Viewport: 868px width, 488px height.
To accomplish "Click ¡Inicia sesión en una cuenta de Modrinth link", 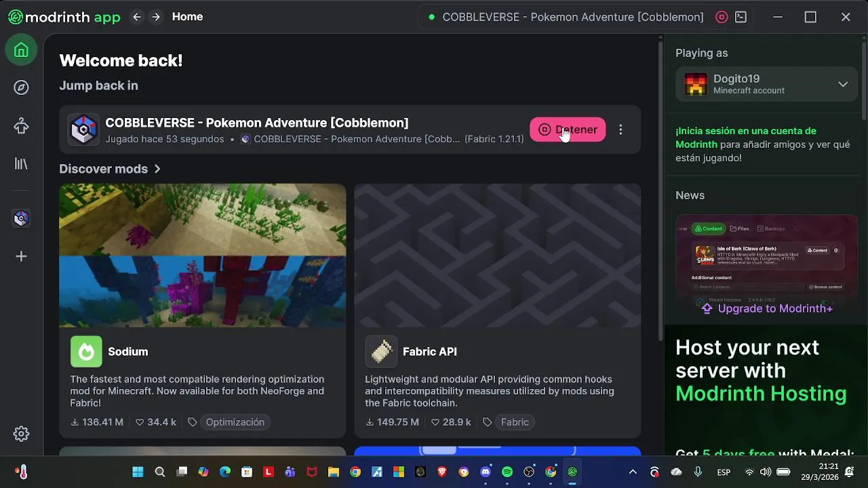I will [746, 138].
